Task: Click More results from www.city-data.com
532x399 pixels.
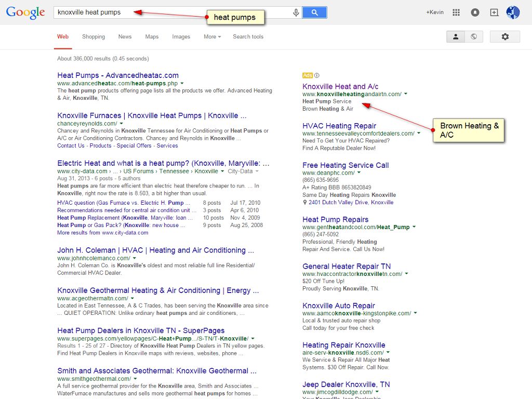Action: 102,233
